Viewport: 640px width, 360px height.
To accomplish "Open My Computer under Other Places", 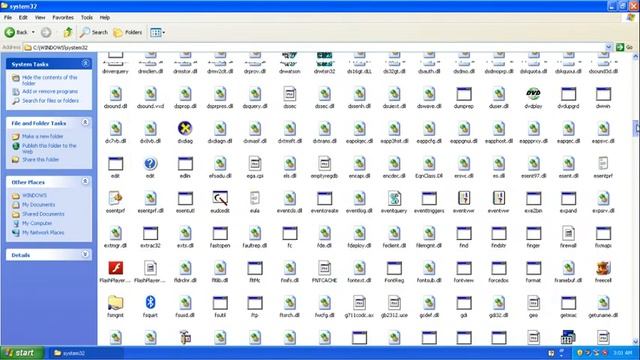I will coord(37,223).
